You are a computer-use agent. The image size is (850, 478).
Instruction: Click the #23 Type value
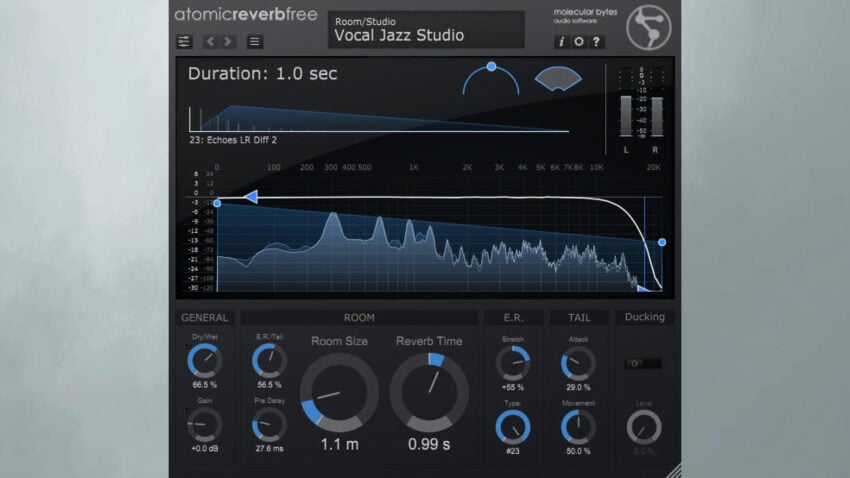513,451
